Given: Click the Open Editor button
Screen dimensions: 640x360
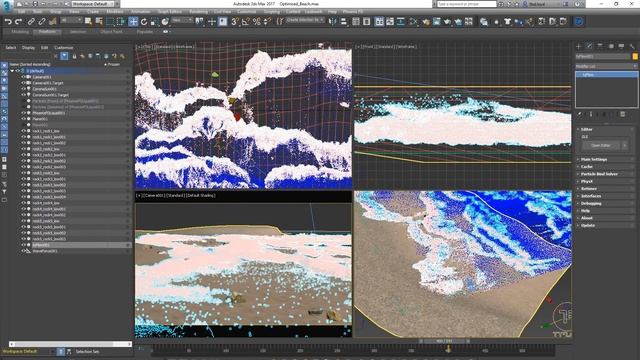Looking at the screenshot, I should [x=600, y=145].
